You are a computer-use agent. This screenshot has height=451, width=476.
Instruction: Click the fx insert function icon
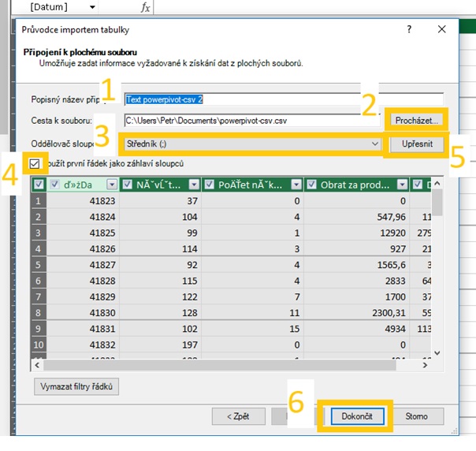(x=146, y=7)
